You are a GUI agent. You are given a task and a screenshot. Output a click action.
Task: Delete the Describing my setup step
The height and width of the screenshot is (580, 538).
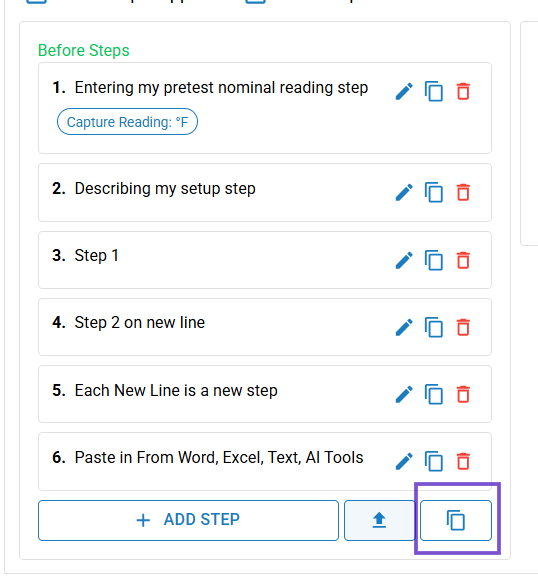point(463,192)
